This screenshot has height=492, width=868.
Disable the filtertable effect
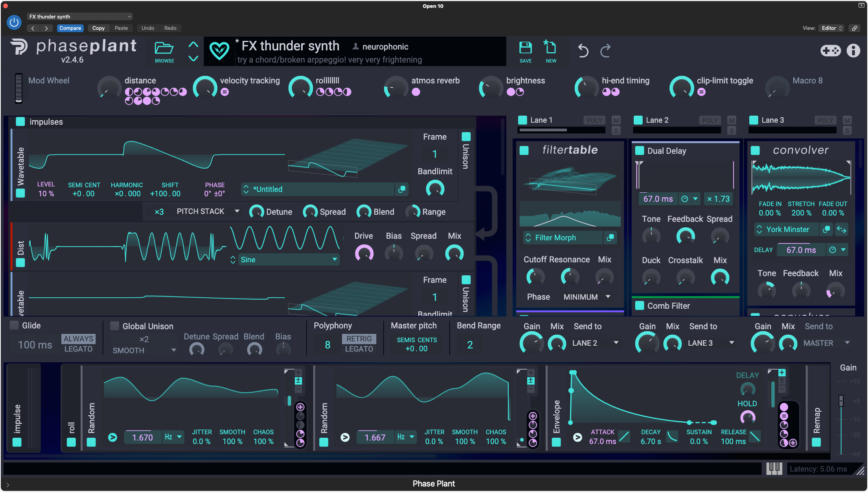524,151
